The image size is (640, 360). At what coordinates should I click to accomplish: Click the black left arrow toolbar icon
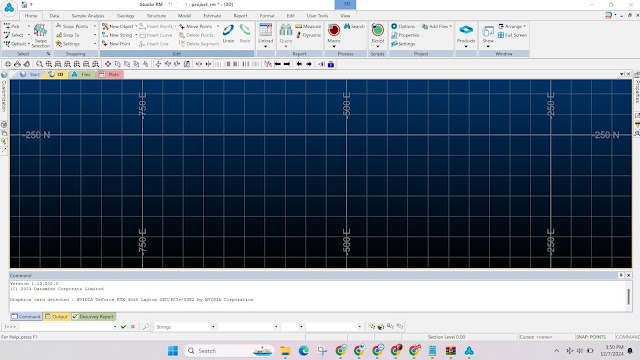tap(278, 64)
